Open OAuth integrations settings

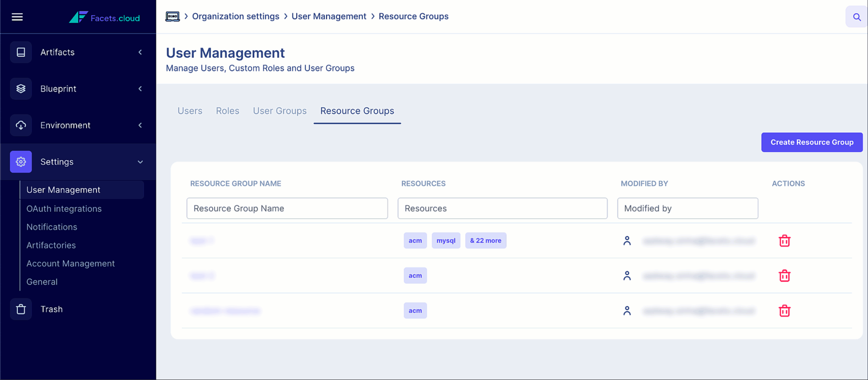[x=64, y=209]
